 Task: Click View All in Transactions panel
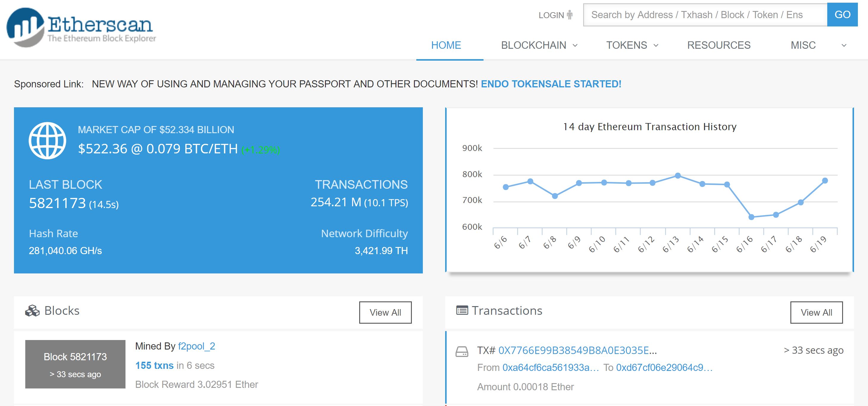817,312
